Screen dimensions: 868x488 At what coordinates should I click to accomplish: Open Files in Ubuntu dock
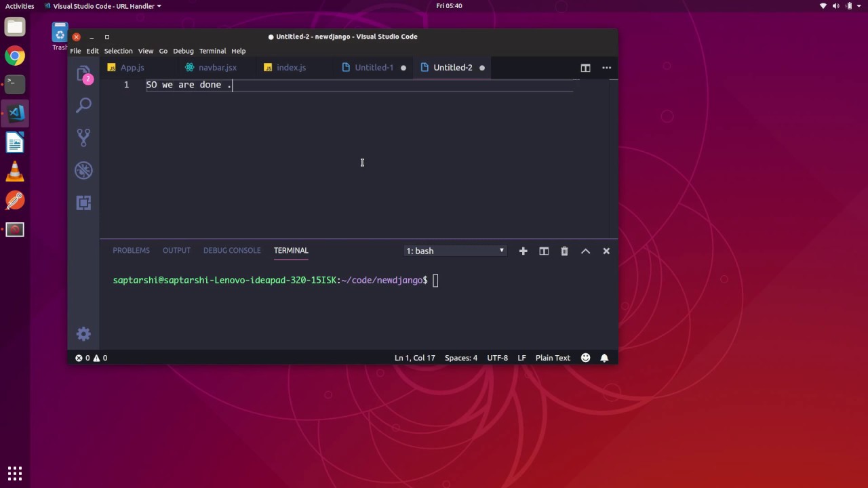click(15, 27)
